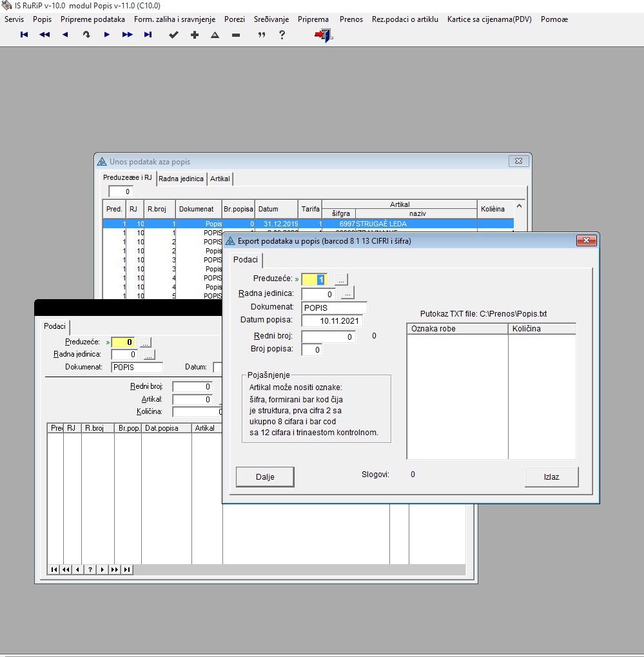Click the Datum popisa date field
This screenshot has width=644, height=657.
[x=333, y=320]
